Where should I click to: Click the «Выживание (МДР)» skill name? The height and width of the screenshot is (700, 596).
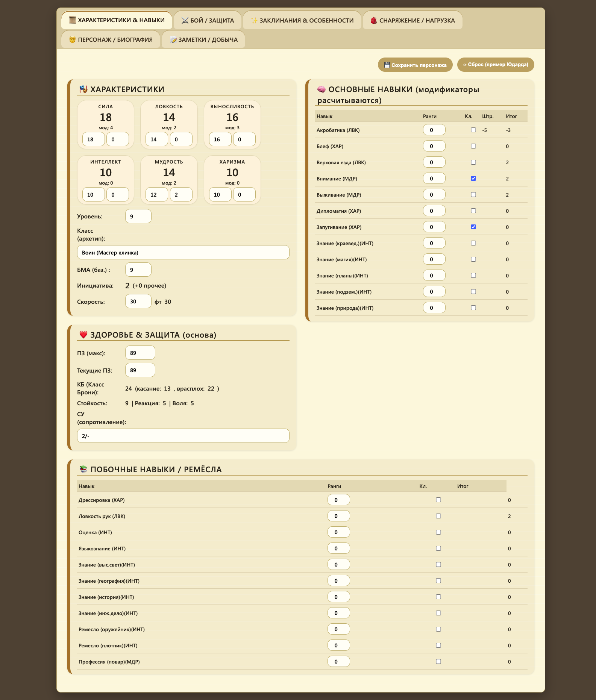coord(339,195)
